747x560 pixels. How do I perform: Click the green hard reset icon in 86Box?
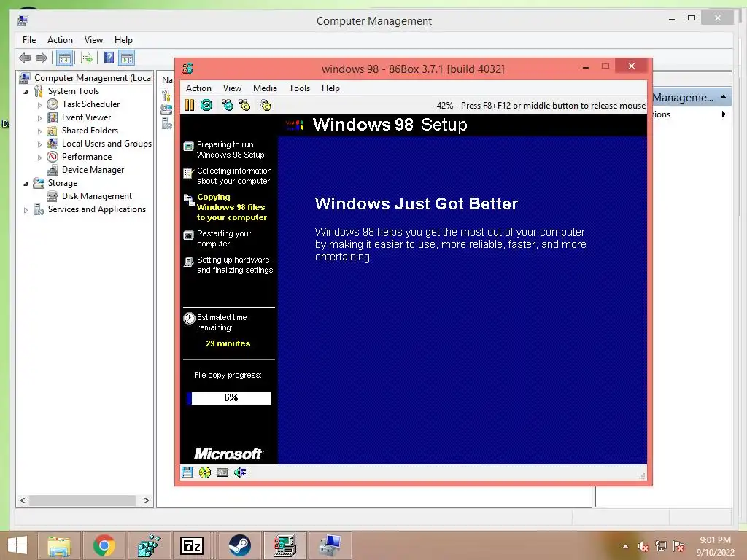[x=206, y=105]
